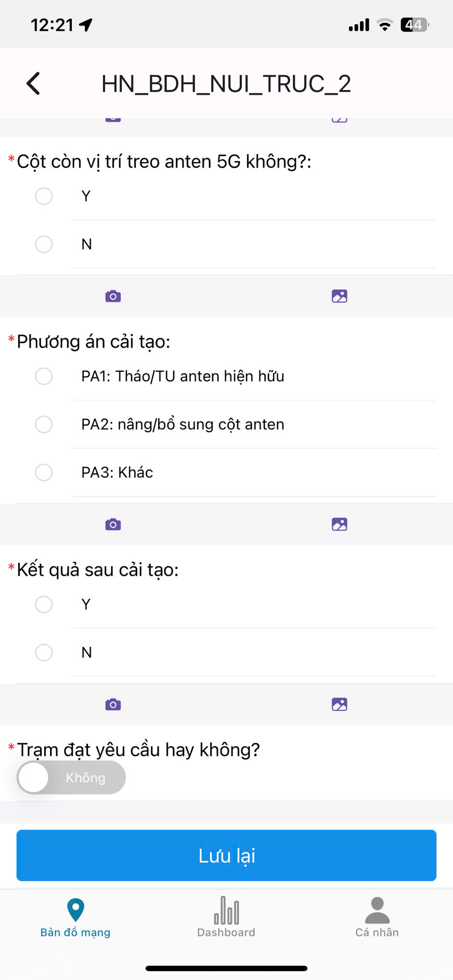Choose PA1: Tháo/TU anten hiện hữu
Image resolution: width=453 pixels, height=980 pixels.
44,376
